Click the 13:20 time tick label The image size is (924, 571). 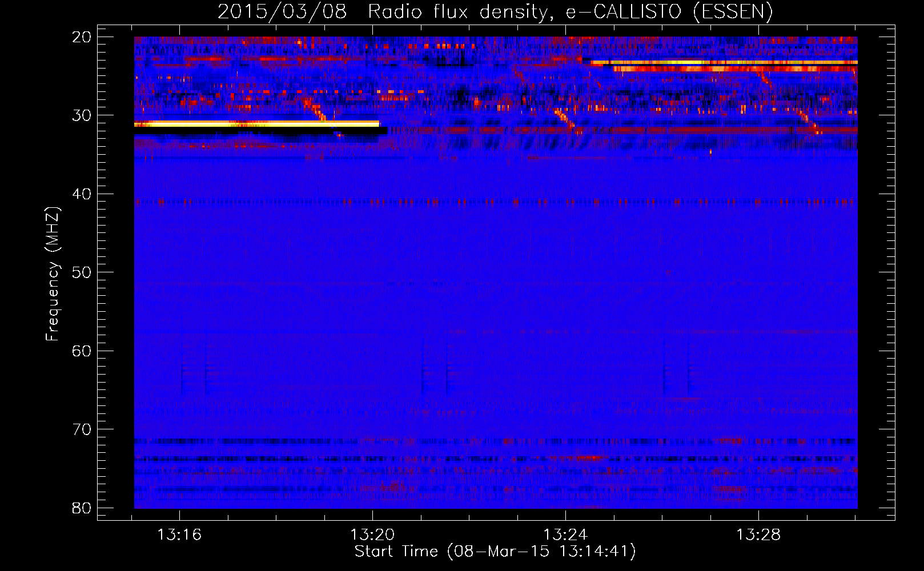click(x=372, y=535)
